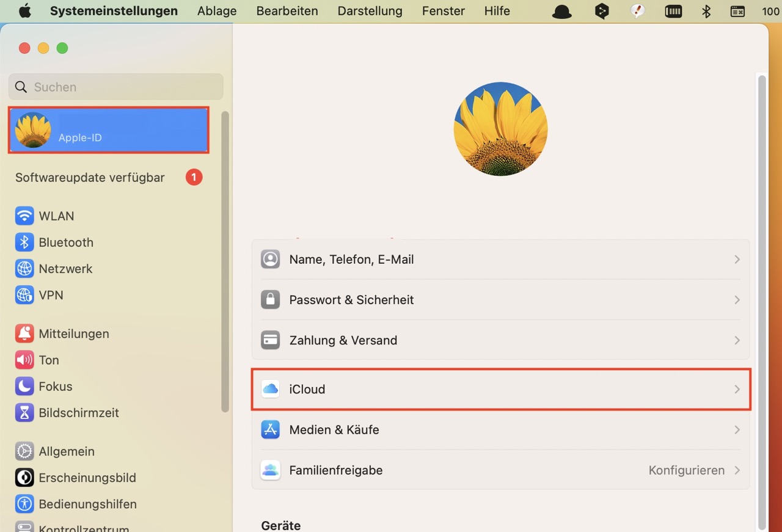Select the Apple-ID entry in the sidebar
The height and width of the screenshot is (532, 782).
click(x=109, y=129)
